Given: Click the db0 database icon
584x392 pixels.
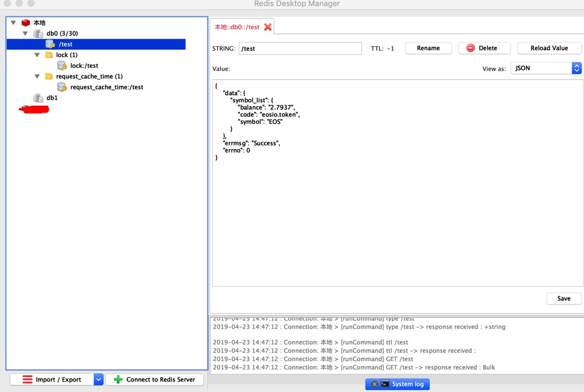Looking at the screenshot, I should tap(38, 33).
